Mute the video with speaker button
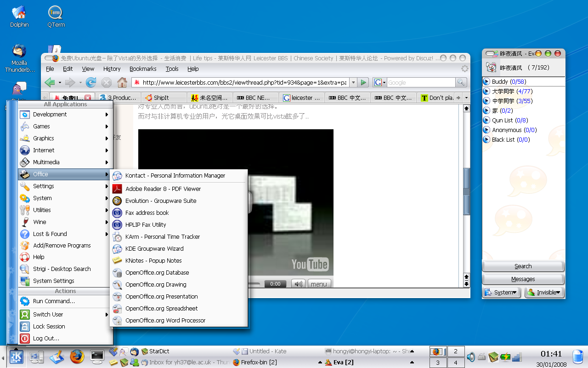Image resolution: width=588 pixels, height=368 pixels. [298, 284]
